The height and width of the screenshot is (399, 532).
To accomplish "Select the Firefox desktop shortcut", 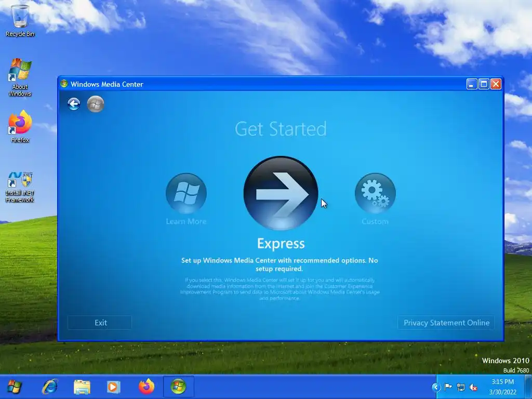I will coord(20,127).
